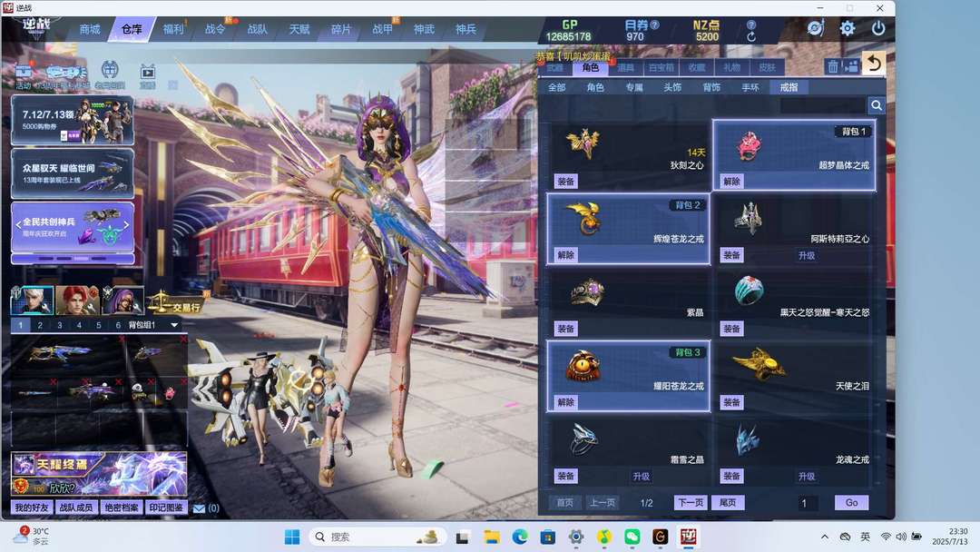Select the red-haired character portrait

click(77, 301)
